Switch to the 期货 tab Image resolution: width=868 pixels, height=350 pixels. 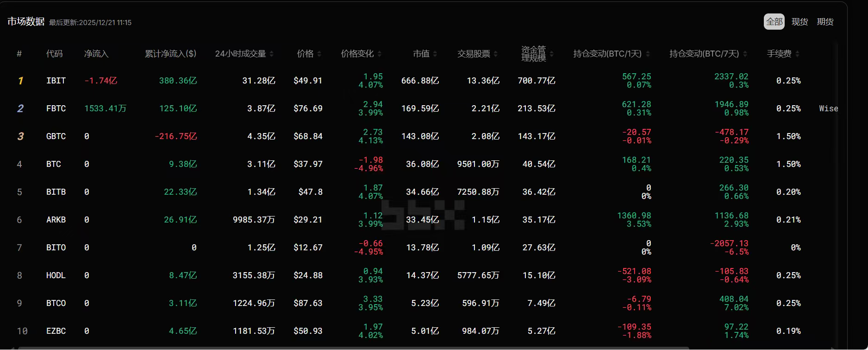(825, 22)
